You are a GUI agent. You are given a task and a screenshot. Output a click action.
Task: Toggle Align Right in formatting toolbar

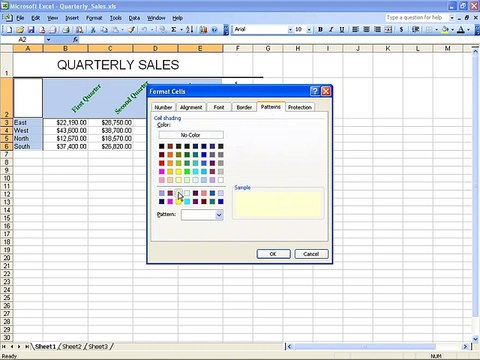point(377,30)
